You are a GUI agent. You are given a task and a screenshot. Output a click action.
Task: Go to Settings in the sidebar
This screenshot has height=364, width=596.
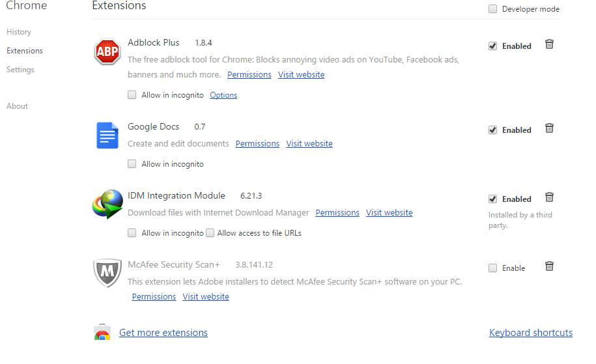pos(21,70)
